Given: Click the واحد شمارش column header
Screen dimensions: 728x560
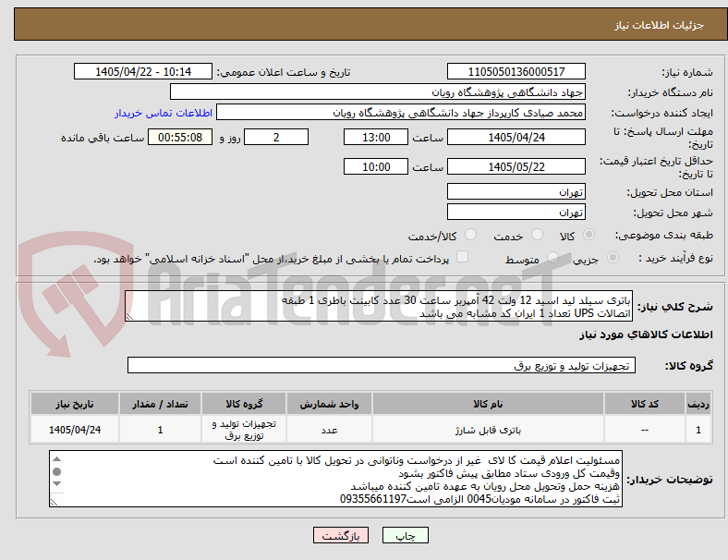Looking at the screenshot, I should coord(329,404).
